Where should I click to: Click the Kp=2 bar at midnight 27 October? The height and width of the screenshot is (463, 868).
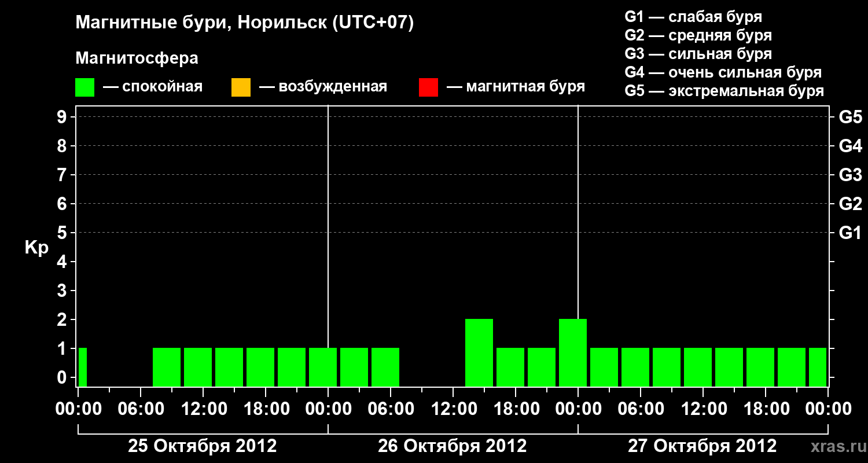(x=573, y=352)
